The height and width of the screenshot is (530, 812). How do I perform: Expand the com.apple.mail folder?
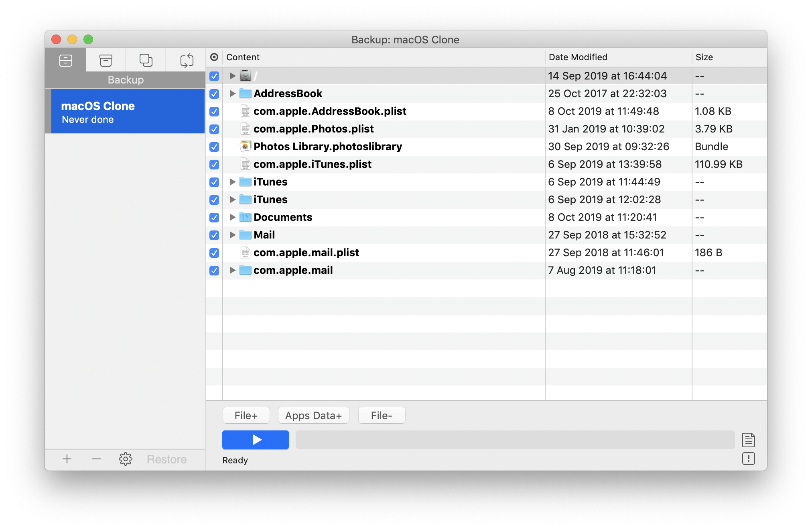pyautogui.click(x=232, y=270)
